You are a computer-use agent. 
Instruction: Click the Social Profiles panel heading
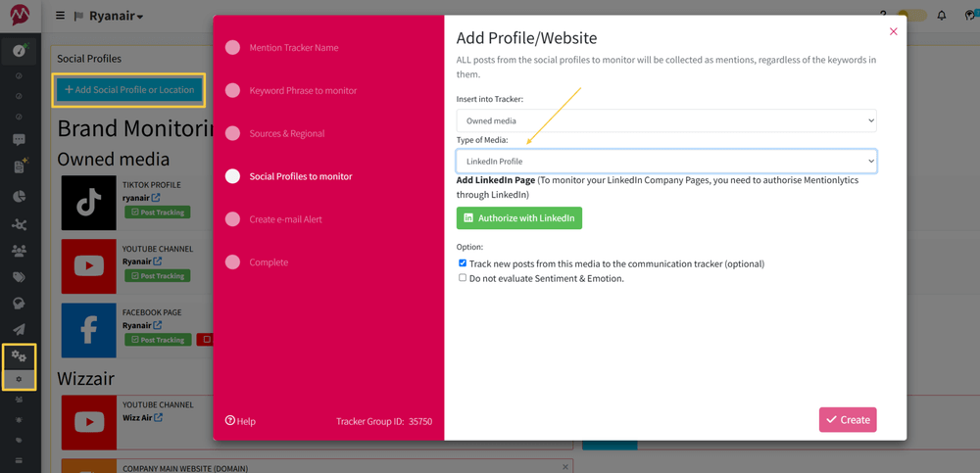tap(89, 59)
